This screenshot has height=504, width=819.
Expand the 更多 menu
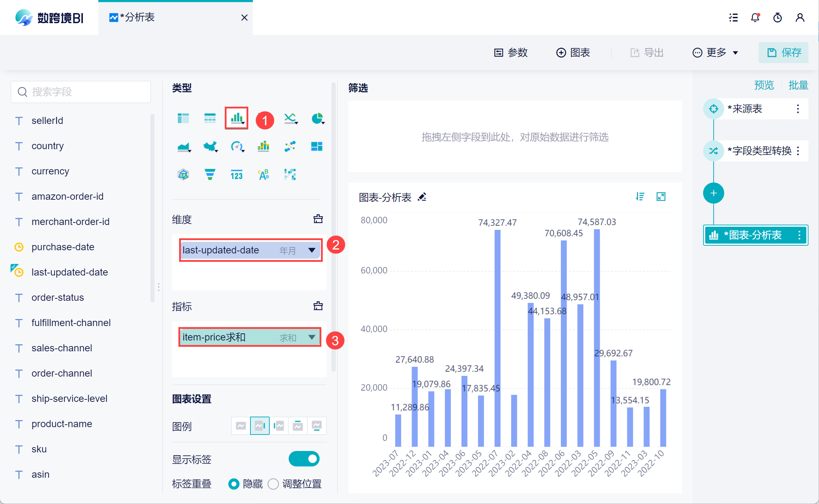pos(715,53)
